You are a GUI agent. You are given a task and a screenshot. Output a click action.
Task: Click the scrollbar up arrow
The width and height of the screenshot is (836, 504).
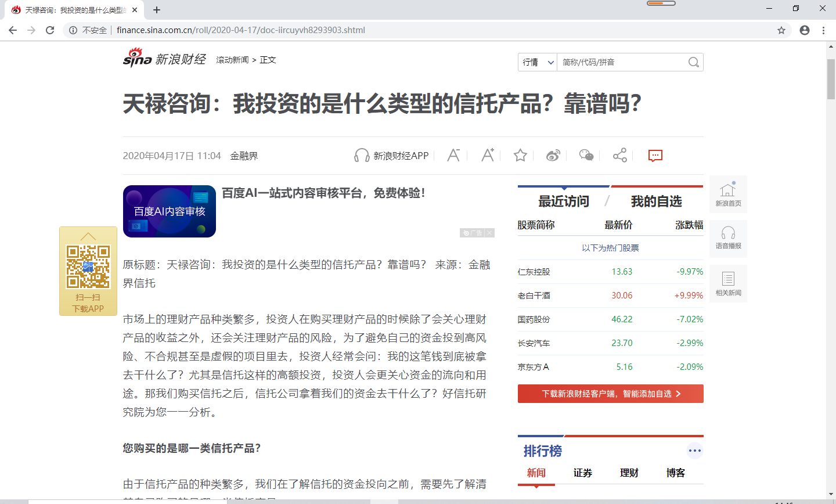(x=831, y=48)
